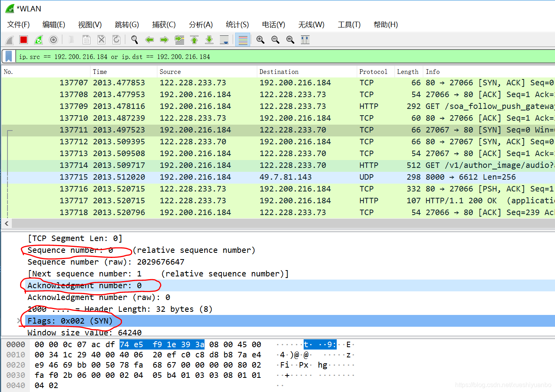Open the 跳转(G) menu
Image resolution: width=555 pixels, height=392 pixels.
(127, 25)
